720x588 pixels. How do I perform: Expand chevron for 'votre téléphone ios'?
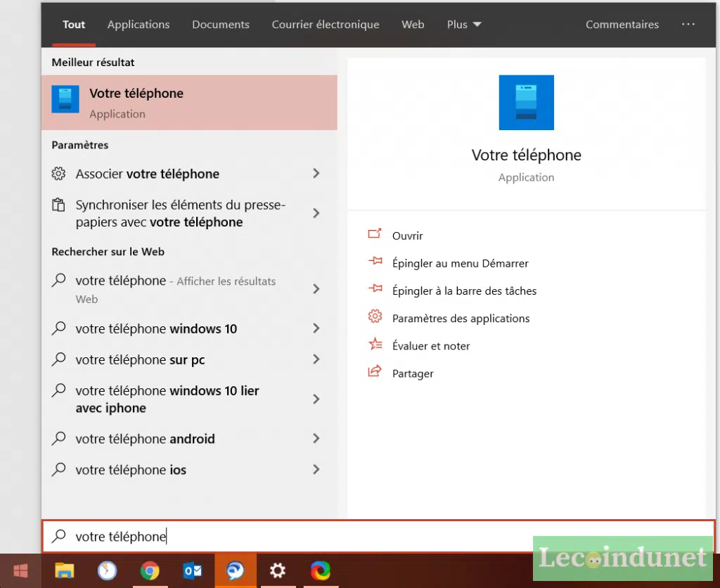[x=316, y=469]
